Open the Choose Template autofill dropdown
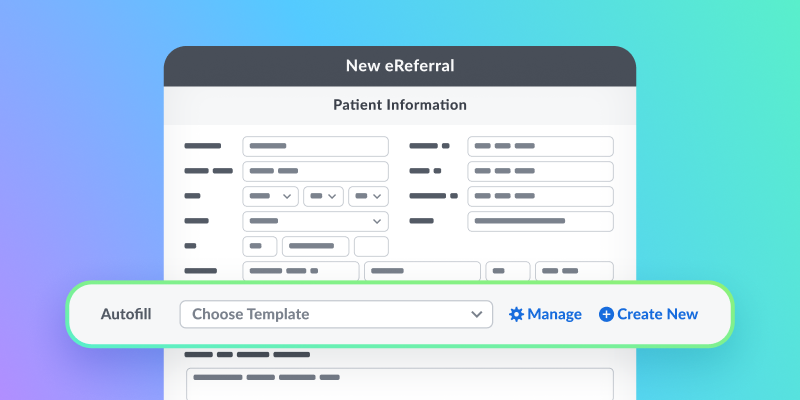 coord(336,314)
